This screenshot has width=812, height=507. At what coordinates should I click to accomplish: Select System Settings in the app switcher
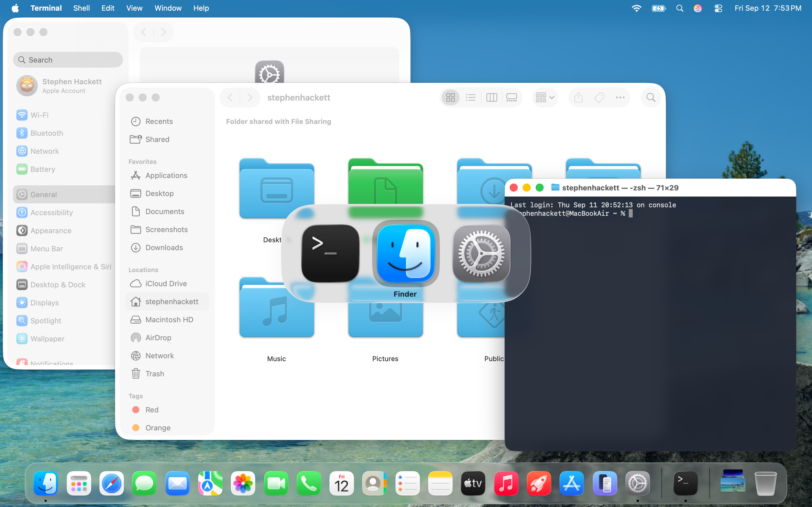(481, 253)
